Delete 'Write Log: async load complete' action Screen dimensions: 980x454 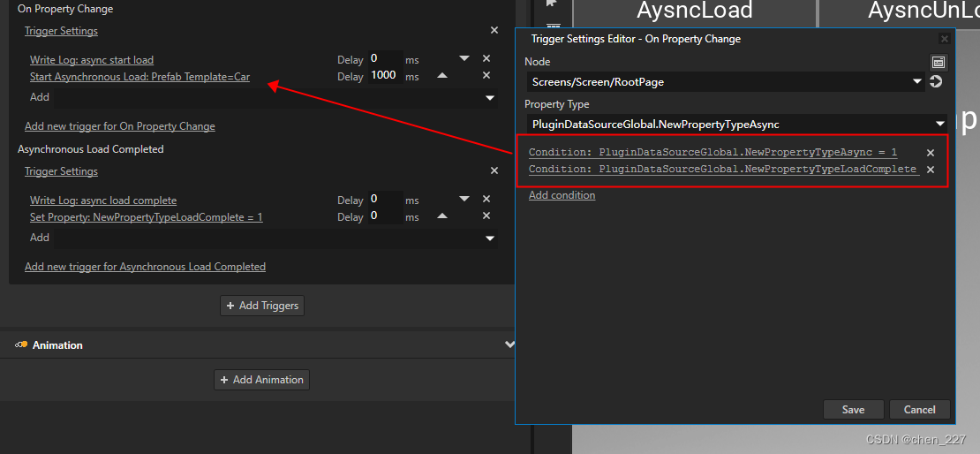486,199
